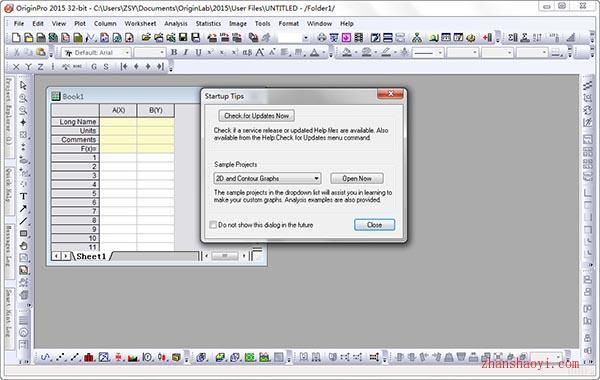Open the Plot menu
The width and height of the screenshot is (600, 380).
(80, 23)
